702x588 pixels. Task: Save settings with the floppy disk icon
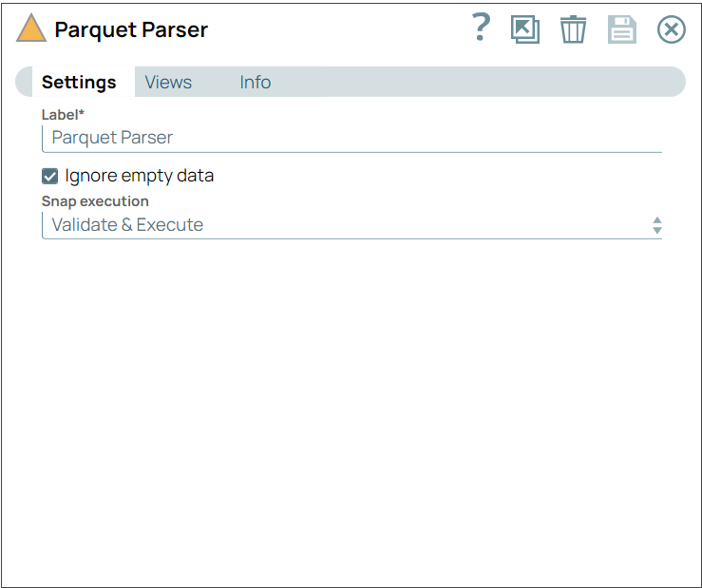click(621, 29)
